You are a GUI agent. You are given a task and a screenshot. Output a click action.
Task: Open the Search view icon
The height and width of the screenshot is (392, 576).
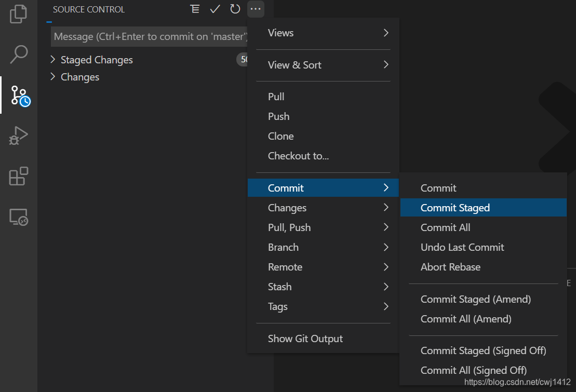(19, 54)
